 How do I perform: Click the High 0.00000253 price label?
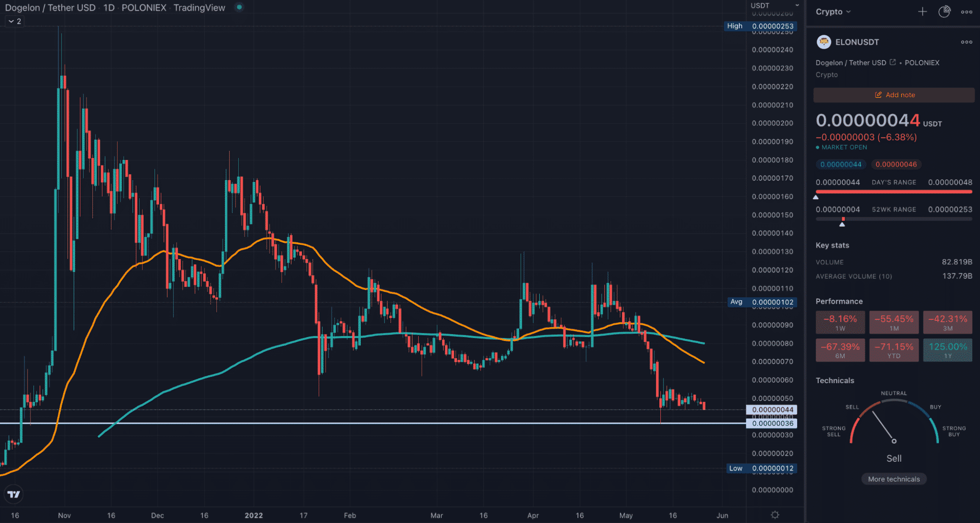click(760, 26)
